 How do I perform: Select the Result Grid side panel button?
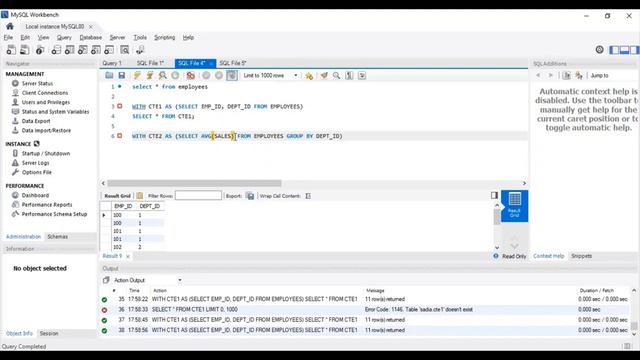click(x=514, y=206)
